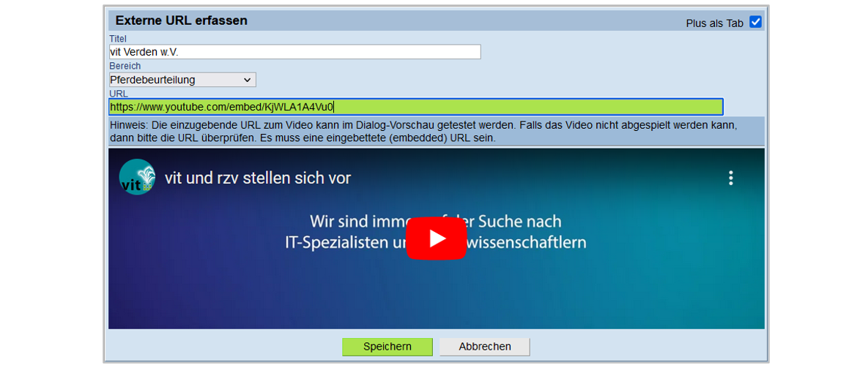868x368 pixels.
Task: Open the video title 'vit und rzv stellen sich vor'
Action: coord(257,178)
